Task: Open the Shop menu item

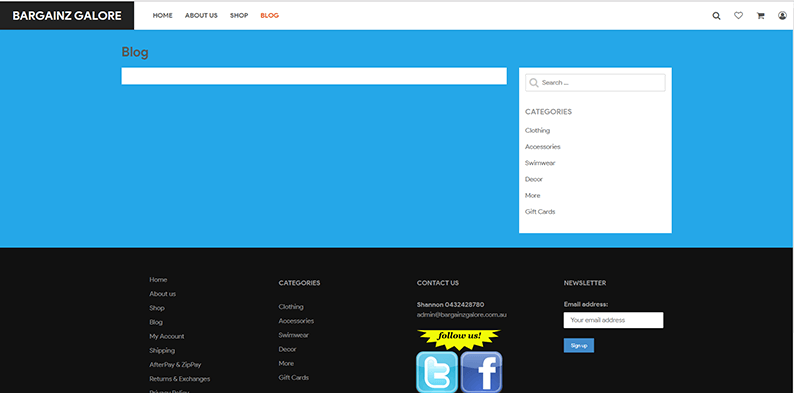Action: coord(239,16)
